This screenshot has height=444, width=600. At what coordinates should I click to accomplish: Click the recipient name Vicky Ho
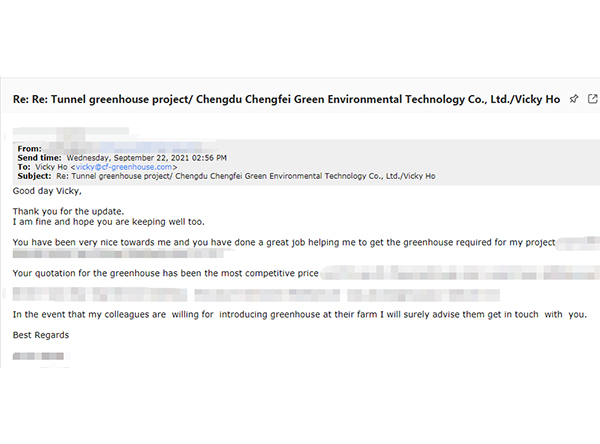click(51, 167)
